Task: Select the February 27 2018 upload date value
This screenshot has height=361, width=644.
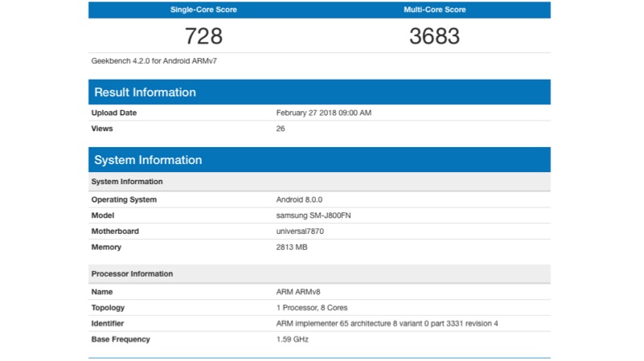Action: pyautogui.click(x=323, y=113)
